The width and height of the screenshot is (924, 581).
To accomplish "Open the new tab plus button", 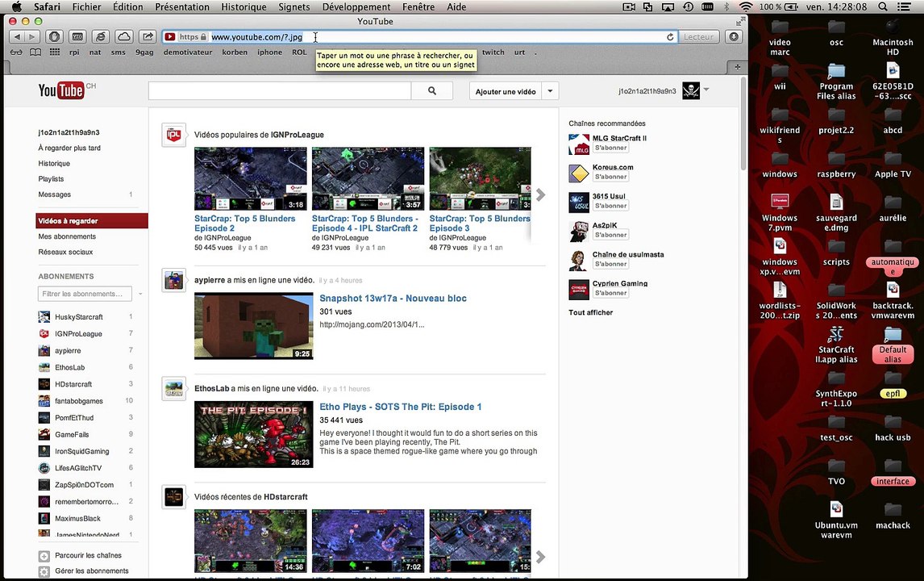I will click(x=737, y=67).
